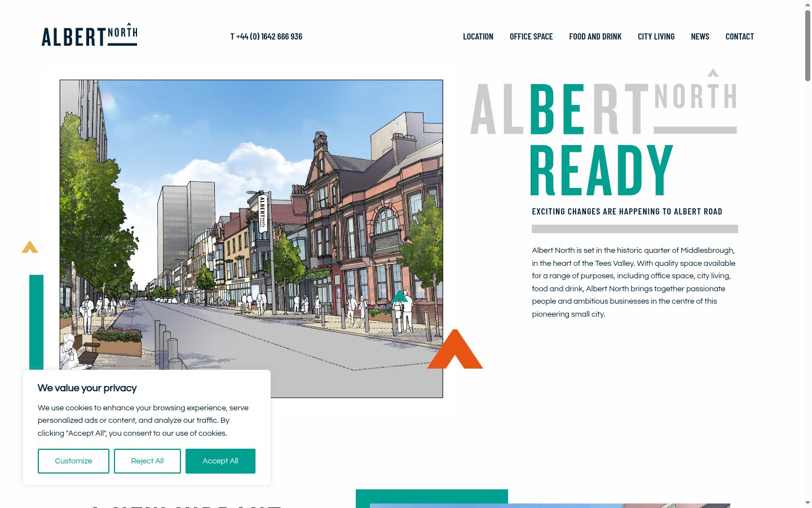Image resolution: width=812 pixels, height=508 pixels.
Task: Call the phone number +44 (0) 1642 666 936
Action: (266, 37)
